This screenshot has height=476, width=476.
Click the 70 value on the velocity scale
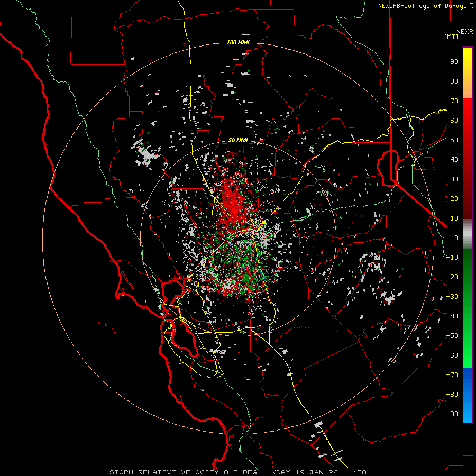click(454, 101)
